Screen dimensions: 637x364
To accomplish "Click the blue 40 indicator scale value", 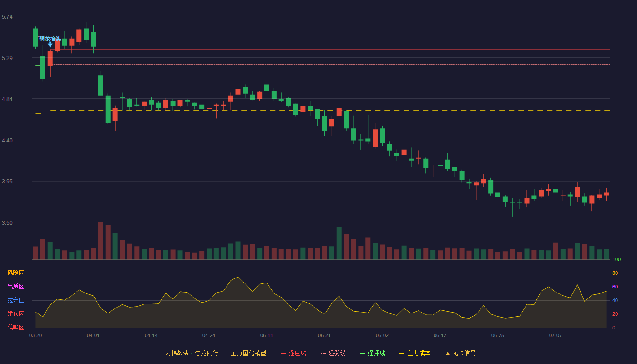I will coord(615,300).
